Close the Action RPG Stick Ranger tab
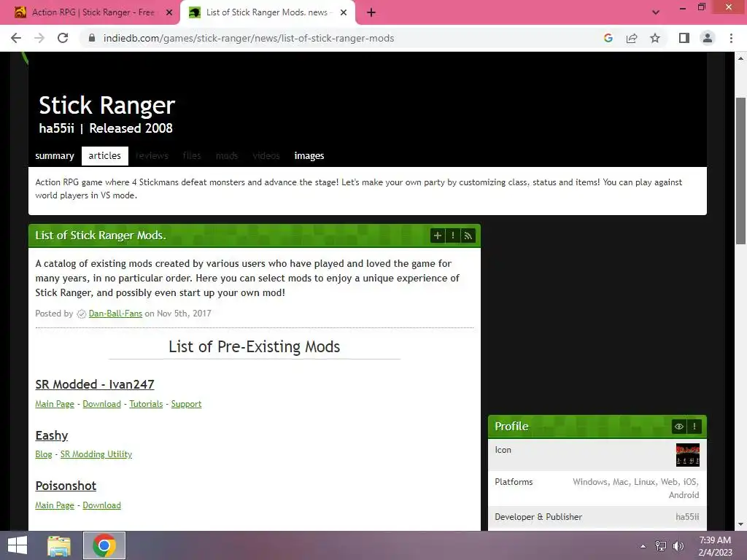This screenshot has height=560, width=747. pos(169,12)
